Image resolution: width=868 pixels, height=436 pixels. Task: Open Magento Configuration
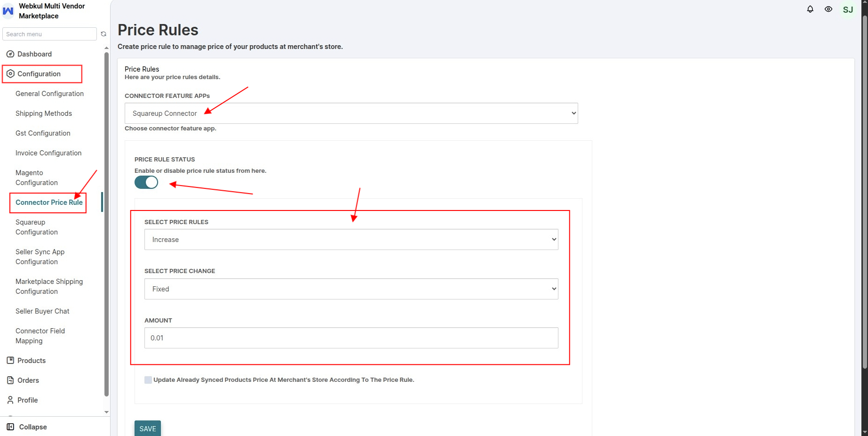(x=37, y=178)
